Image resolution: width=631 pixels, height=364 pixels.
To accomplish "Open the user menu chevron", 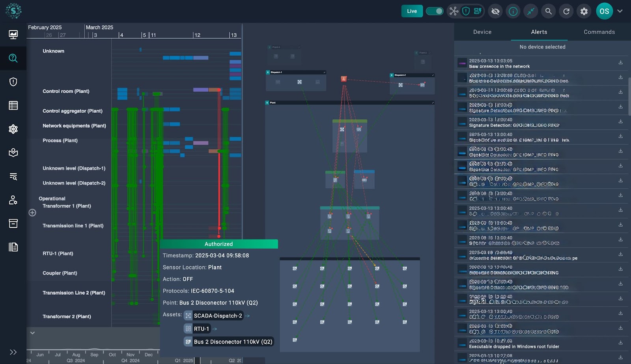I will 620,11.
